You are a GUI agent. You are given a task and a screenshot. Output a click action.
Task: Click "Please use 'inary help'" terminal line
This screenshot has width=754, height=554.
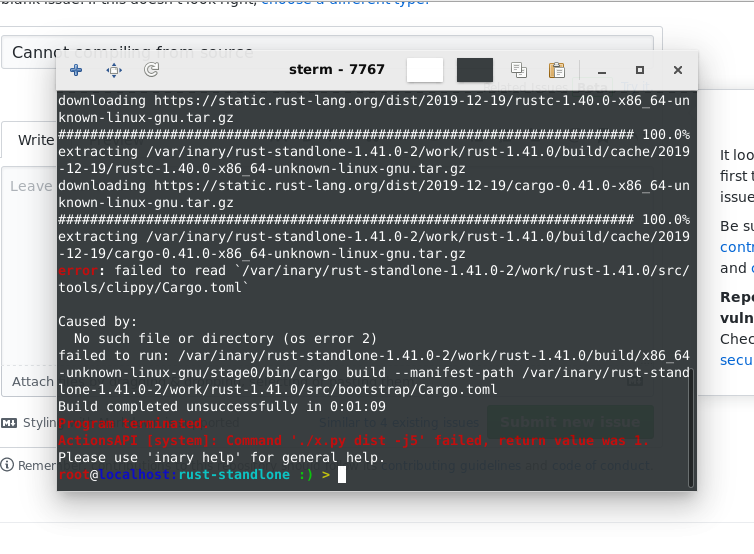(222, 457)
